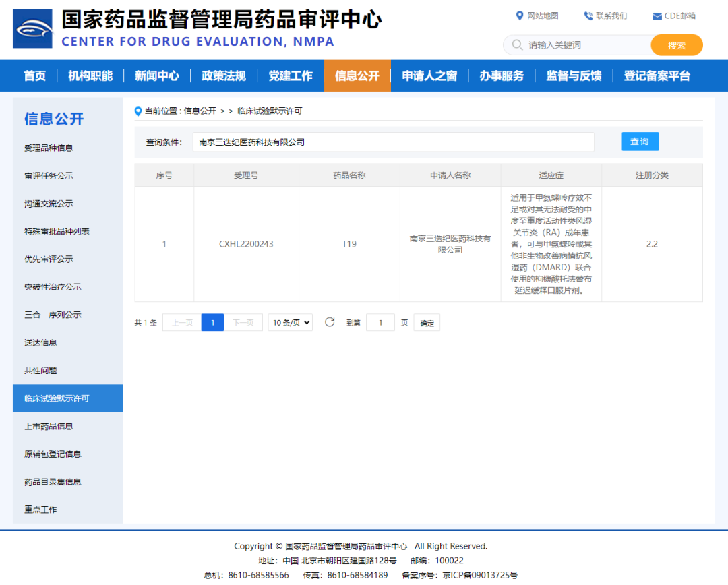The image size is (728, 585).
Task: Click the phone icon next to 联系我们
Action: [588, 15]
